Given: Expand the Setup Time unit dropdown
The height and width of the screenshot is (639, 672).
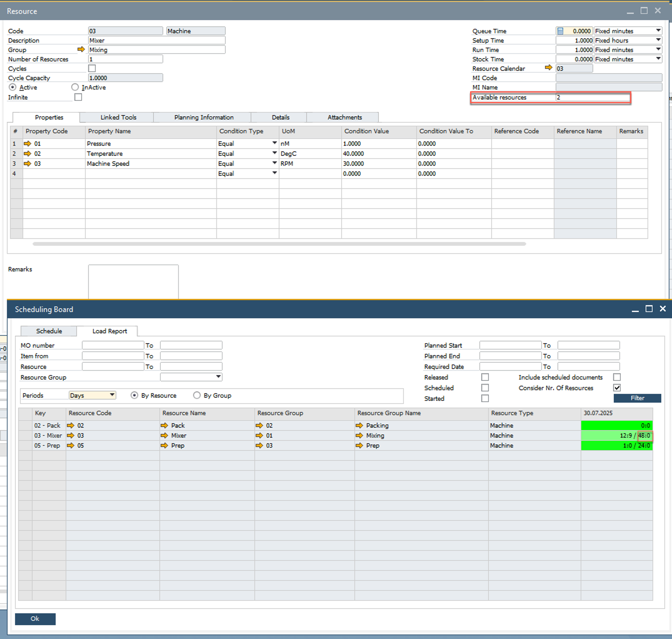Looking at the screenshot, I should click(658, 40).
